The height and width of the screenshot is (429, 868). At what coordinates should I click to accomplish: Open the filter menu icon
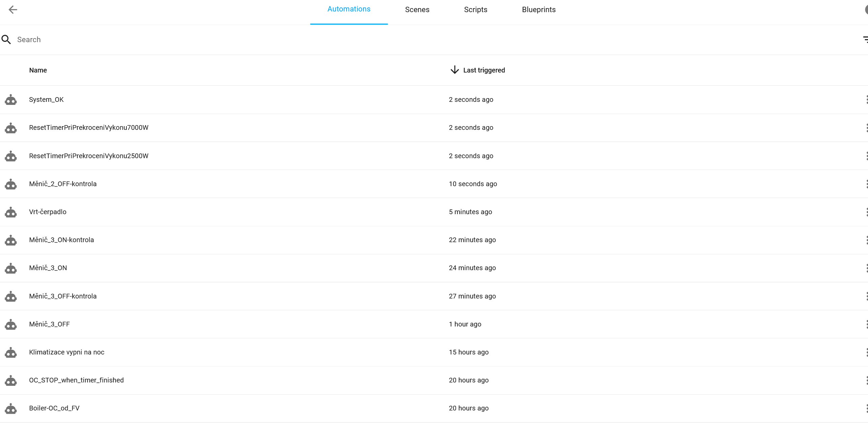[x=865, y=39]
